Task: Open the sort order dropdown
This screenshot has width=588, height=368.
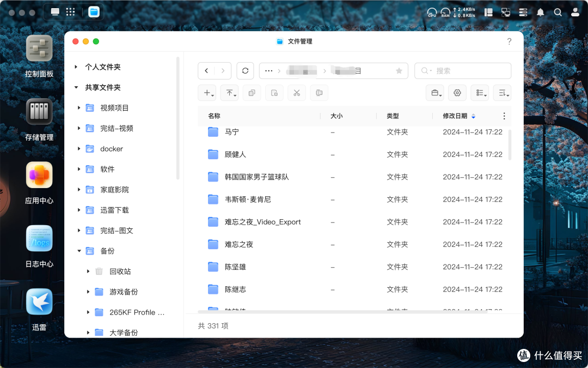Action: pyautogui.click(x=502, y=93)
